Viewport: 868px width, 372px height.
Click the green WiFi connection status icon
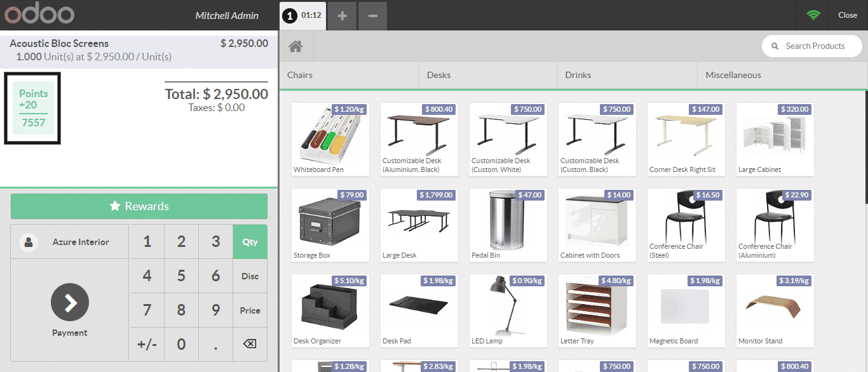[x=813, y=15]
